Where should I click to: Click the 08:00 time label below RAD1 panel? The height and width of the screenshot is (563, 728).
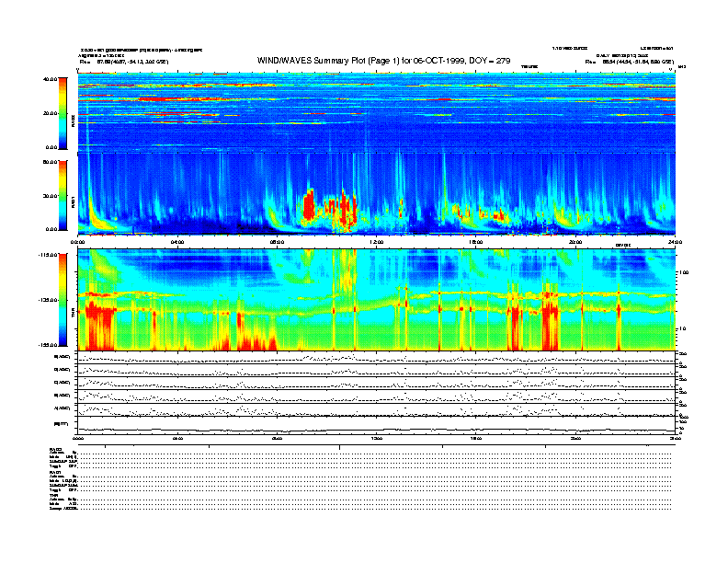[277, 242]
